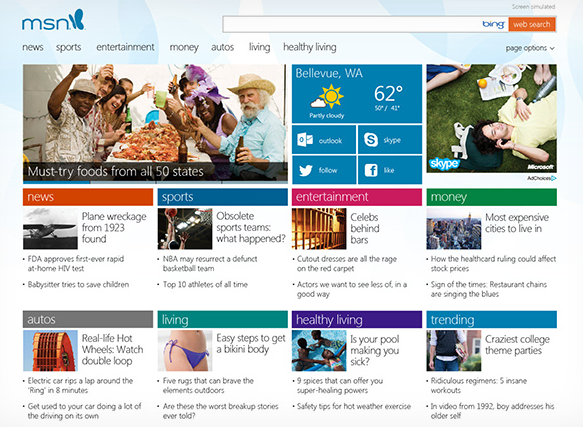
Task: Open 'Real-life Hot Wheels' story
Action: (x=112, y=350)
